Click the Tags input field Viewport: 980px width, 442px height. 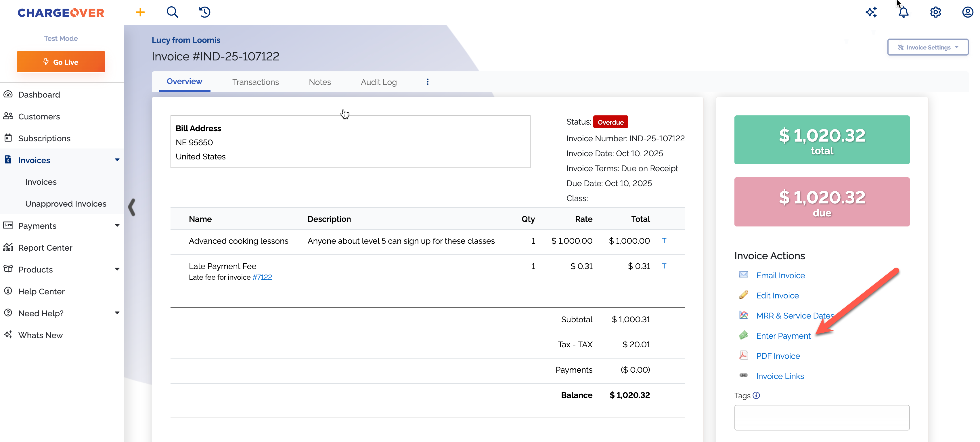tap(822, 417)
